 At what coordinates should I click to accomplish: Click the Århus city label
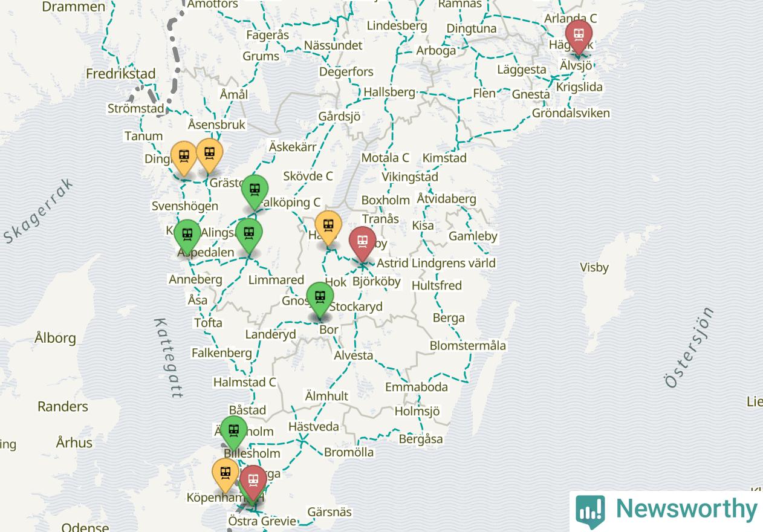click(74, 443)
